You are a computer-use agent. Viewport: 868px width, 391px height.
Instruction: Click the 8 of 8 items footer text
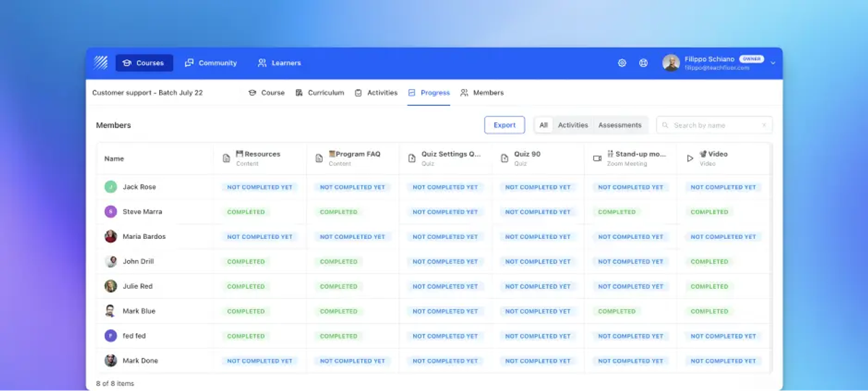115,383
